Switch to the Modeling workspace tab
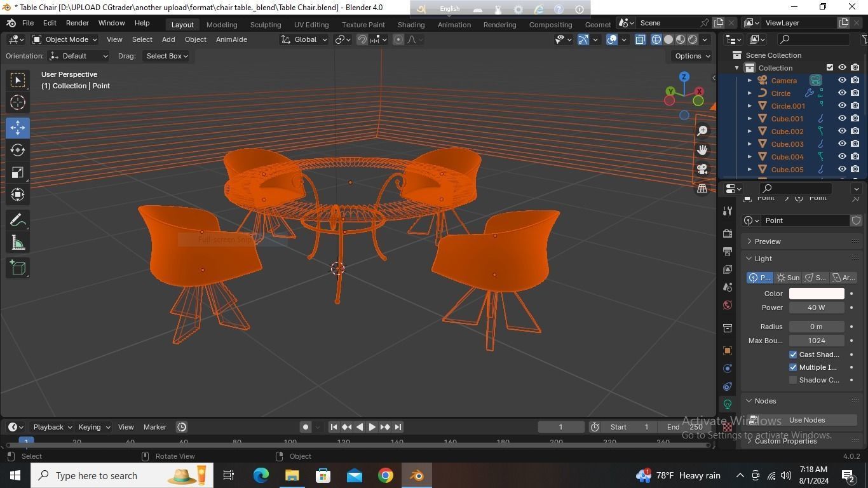The height and width of the screenshot is (488, 868). (222, 24)
